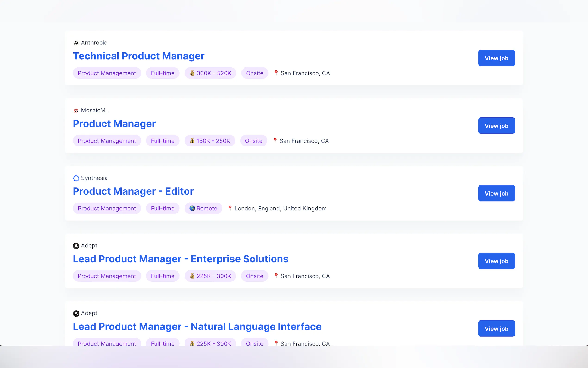Click the location pin next to San Francisco, CA

click(x=276, y=73)
